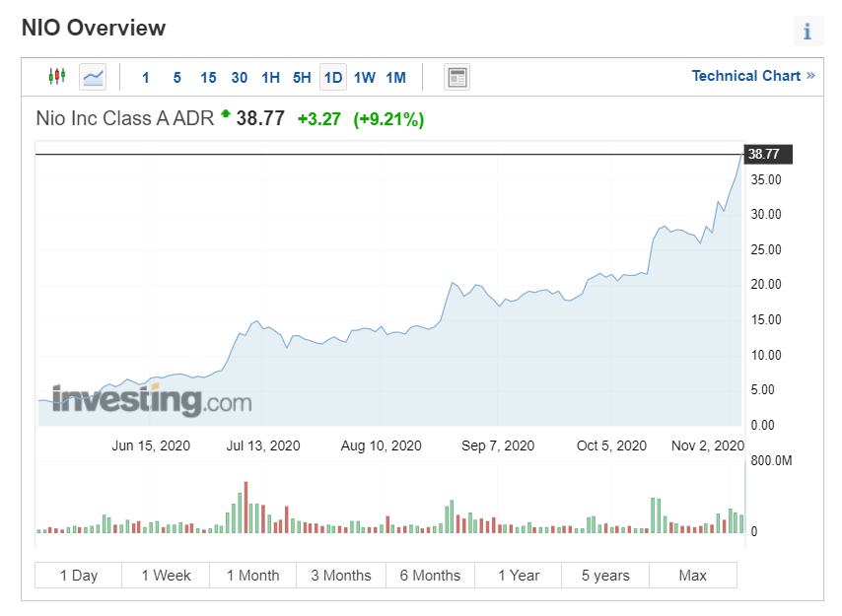Set interval to 30 minutes

(240, 78)
